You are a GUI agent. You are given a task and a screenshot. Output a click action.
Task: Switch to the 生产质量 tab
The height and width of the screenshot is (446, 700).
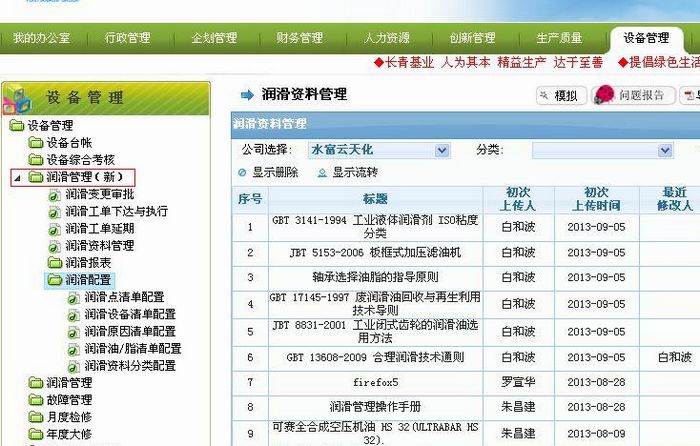[558, 39]
